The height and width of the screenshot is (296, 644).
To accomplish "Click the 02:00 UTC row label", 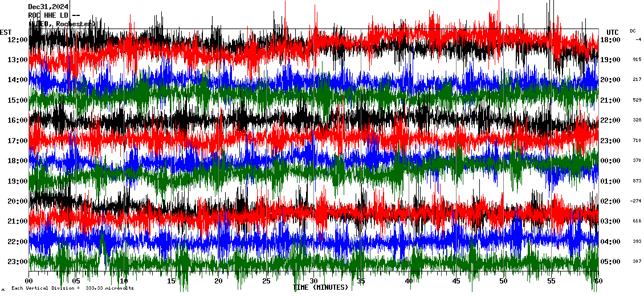I will pyautogui.click(x=612, y=201).
